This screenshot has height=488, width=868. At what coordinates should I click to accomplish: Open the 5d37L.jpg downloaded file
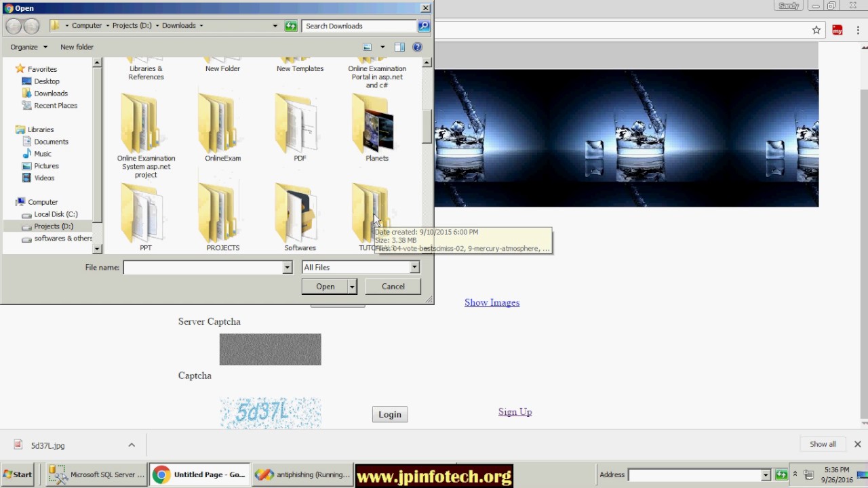[x=47, y=445]
